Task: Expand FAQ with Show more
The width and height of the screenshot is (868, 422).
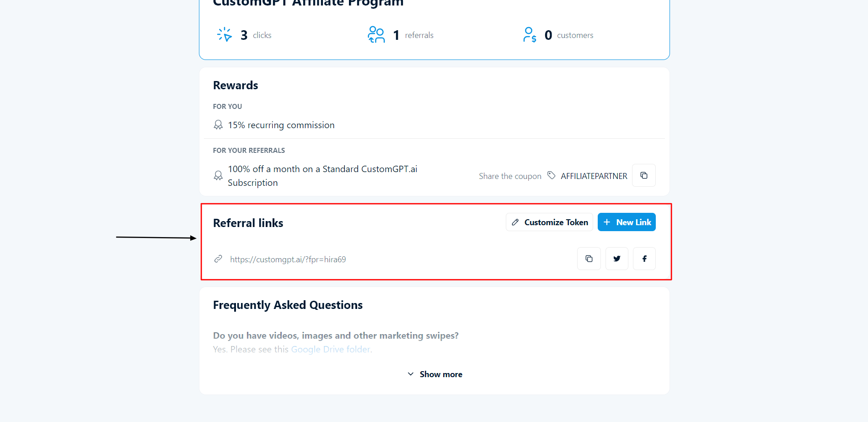Action: tap(434, 374)
